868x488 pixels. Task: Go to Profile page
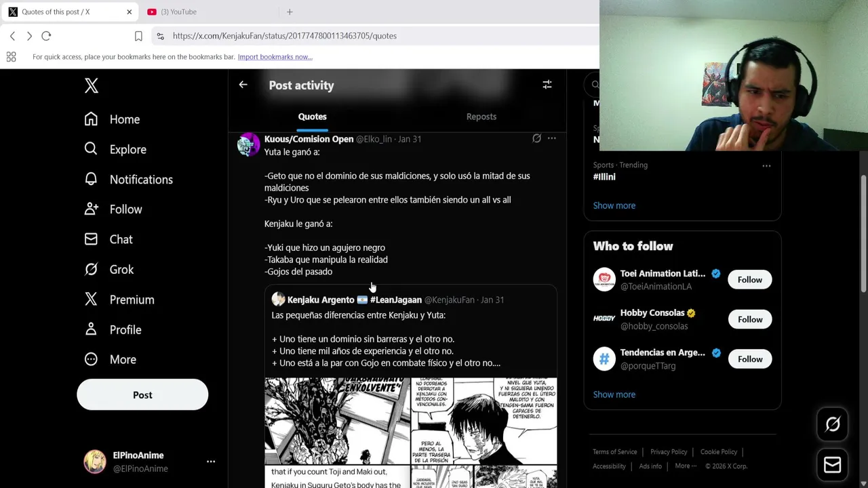(113, 329)
